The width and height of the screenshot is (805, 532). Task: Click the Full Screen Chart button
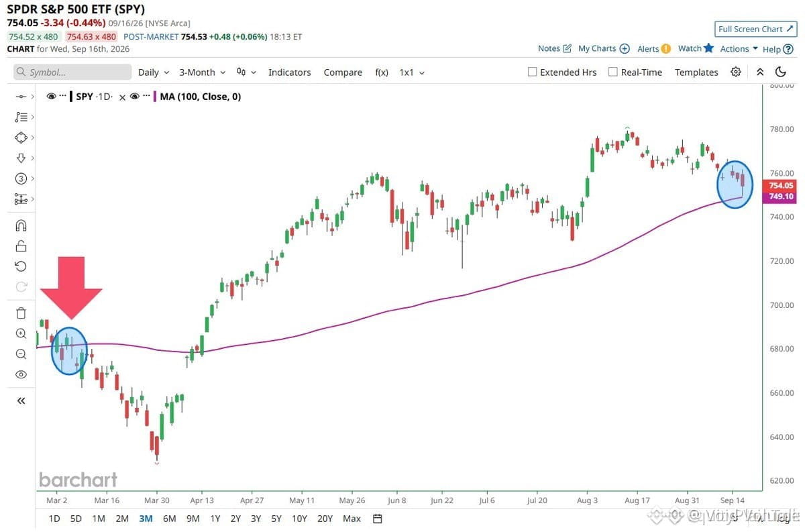(x=755, y=29)
